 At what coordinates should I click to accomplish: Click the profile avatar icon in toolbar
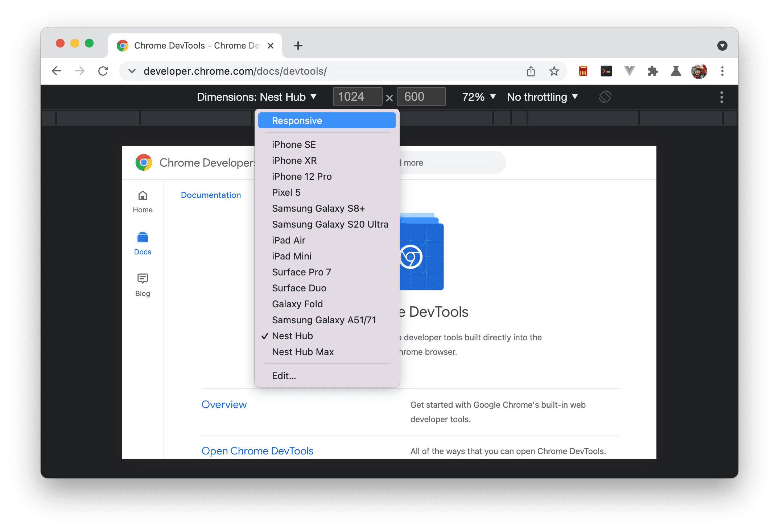(700, 70)
